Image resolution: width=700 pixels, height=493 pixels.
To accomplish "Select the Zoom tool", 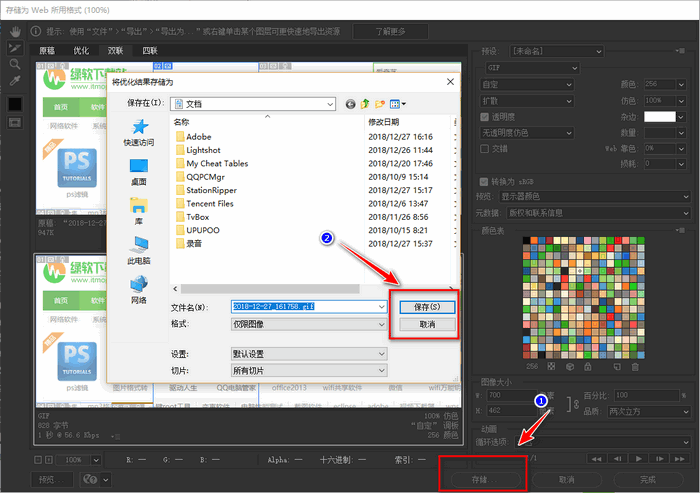I will (x=15, y=64).
